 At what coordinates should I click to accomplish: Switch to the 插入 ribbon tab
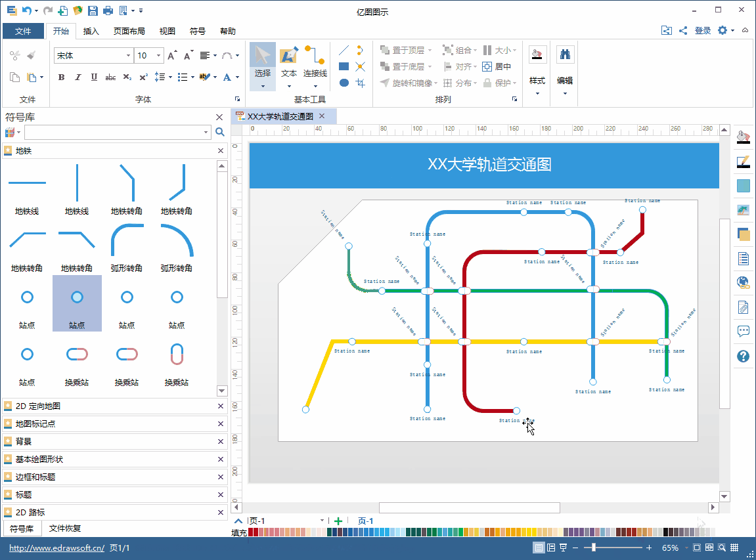[x=91, y=31]
